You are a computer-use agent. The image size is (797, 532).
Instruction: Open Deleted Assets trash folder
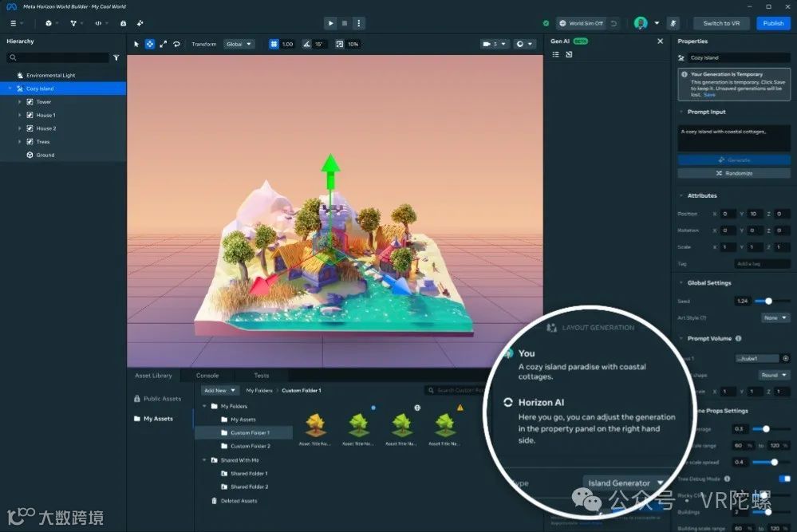[235, 501]
